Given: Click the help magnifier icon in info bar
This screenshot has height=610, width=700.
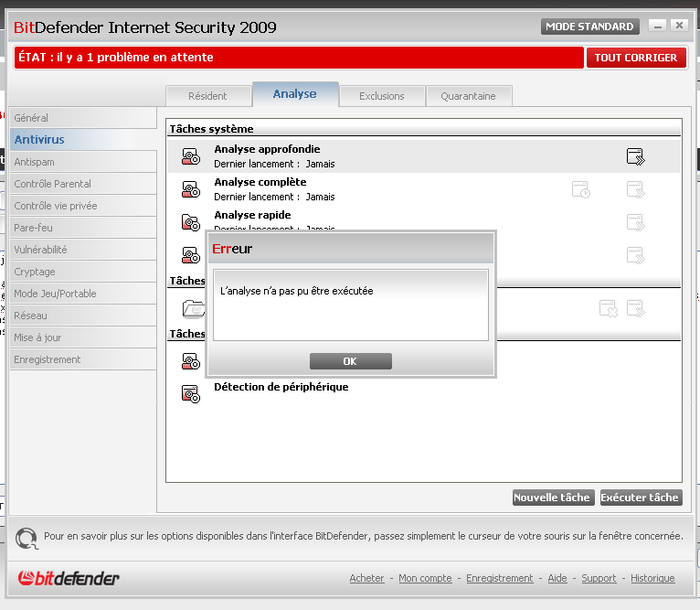Looking at the screenshot, I should coord(27,538).
